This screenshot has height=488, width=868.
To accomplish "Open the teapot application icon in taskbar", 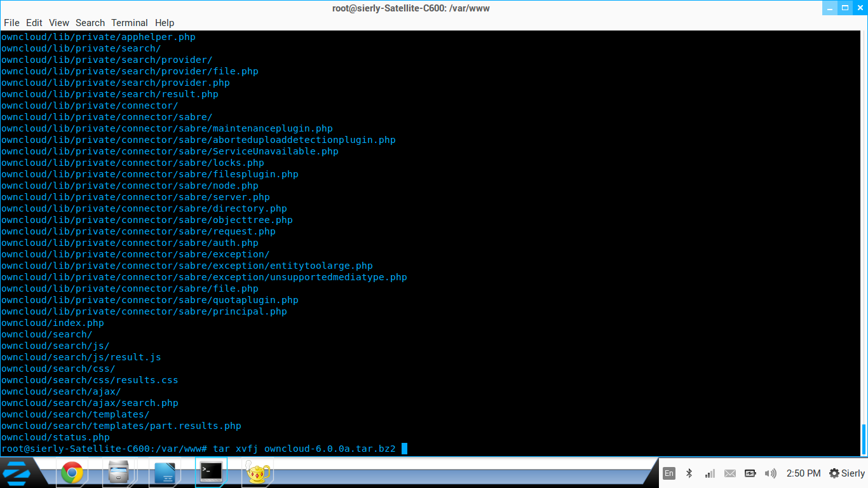I will [x=259, y=473].
